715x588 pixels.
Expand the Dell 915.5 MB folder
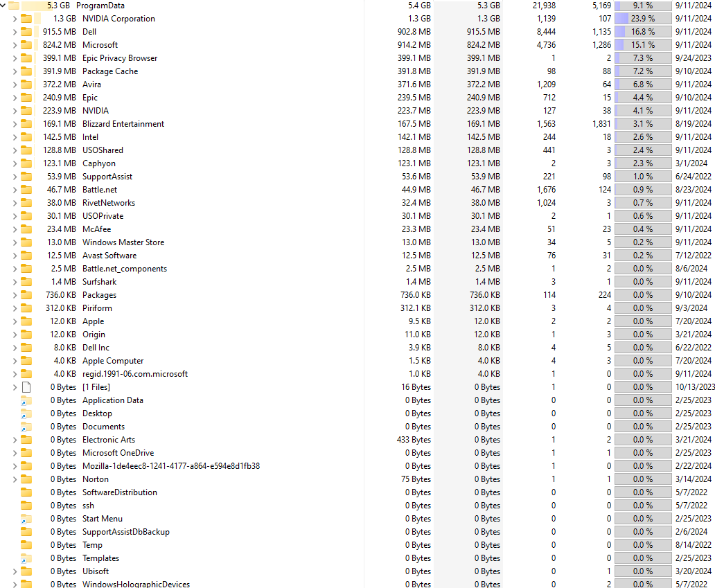[15, 32]
